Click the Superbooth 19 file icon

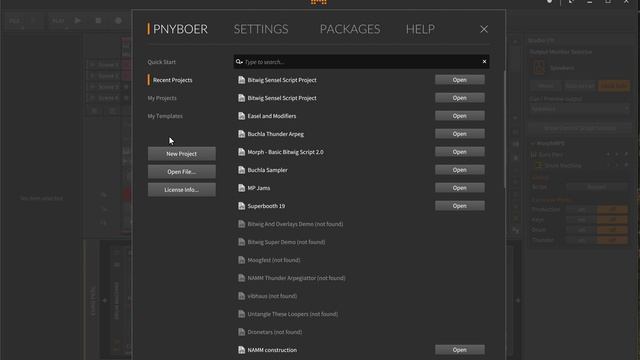click(241, 206)
